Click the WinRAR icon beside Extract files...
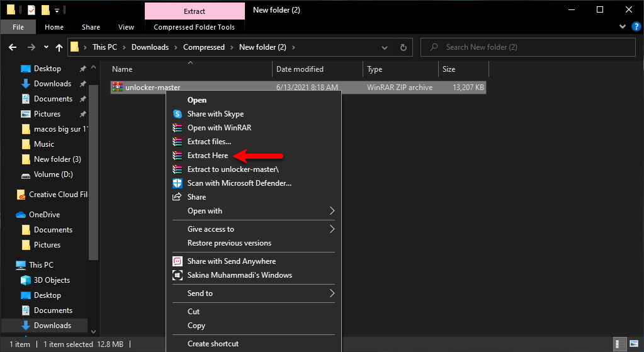 click(x=178, y=142)
